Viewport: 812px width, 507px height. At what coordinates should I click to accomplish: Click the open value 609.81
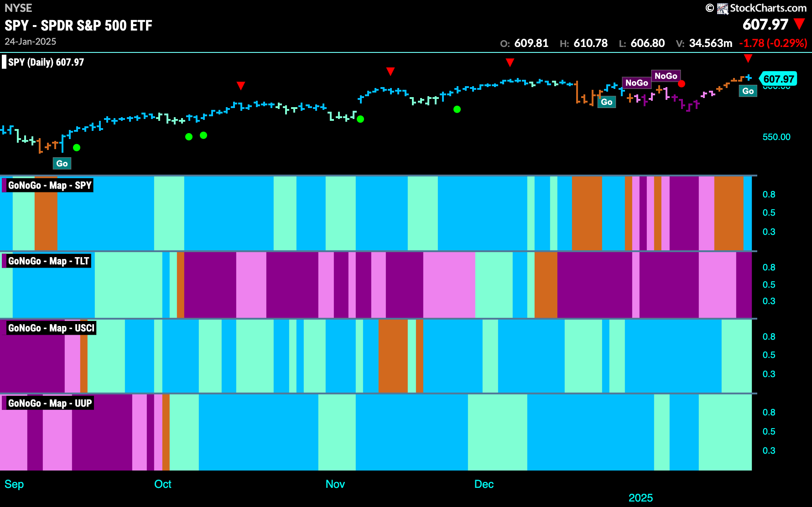click(x=531, y=43)
